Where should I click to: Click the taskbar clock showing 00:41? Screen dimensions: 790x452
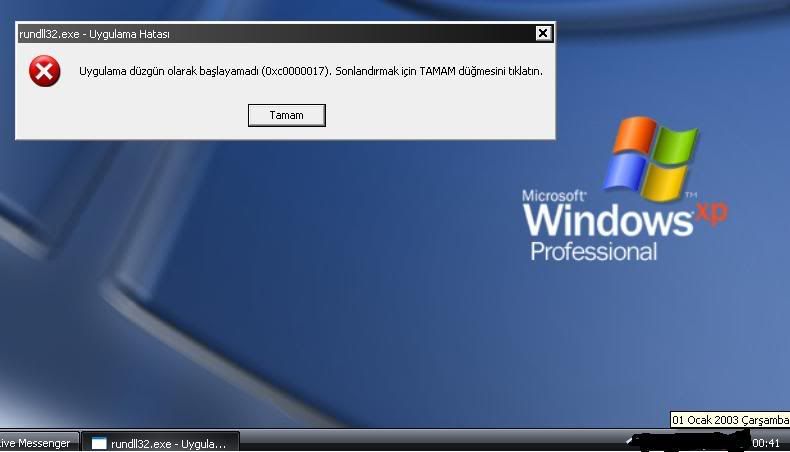[766, 443]
